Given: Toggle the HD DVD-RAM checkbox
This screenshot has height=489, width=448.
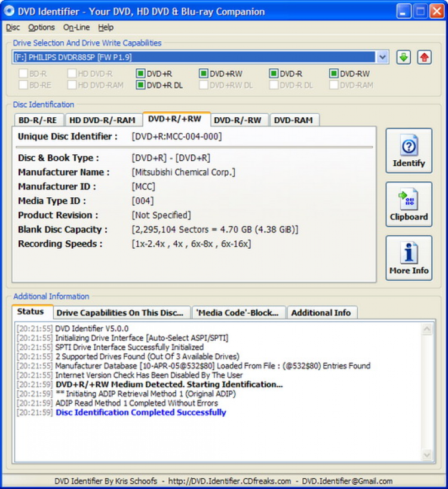Looking at the screenshot, I should click(72, 85).
